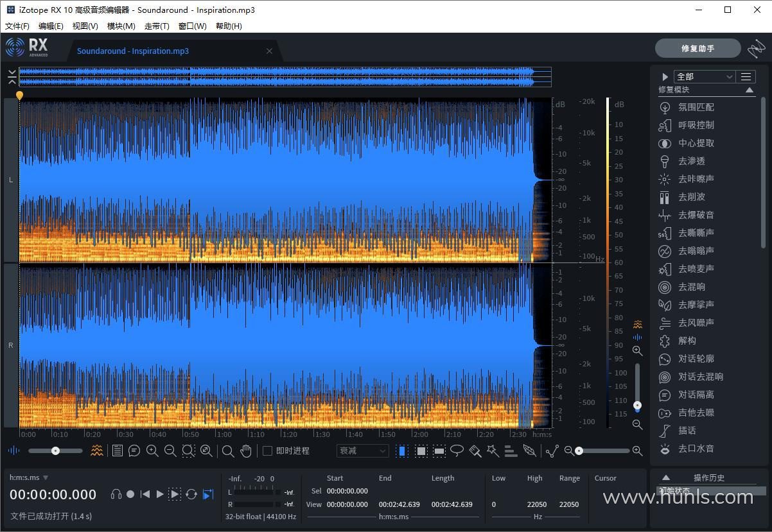Select the lasso selection tool
The width and height of the screenshot is (772, 532).
[457, 450]
